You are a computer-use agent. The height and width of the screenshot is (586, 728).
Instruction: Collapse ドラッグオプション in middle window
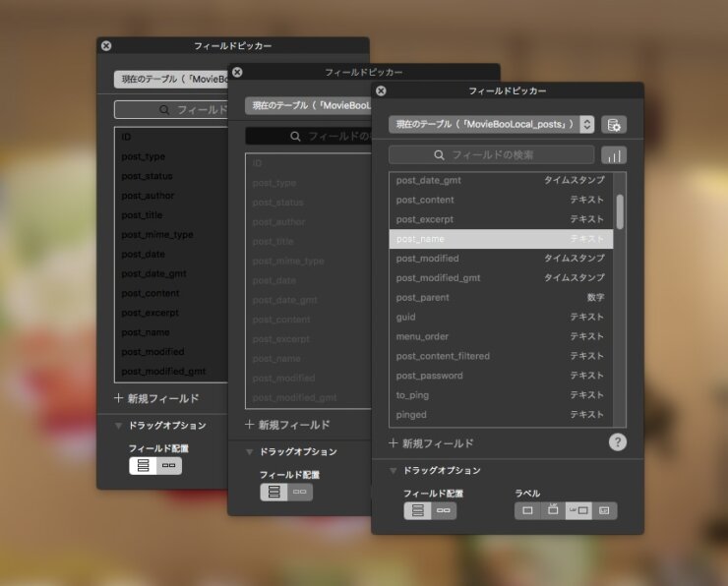[250, 452]
